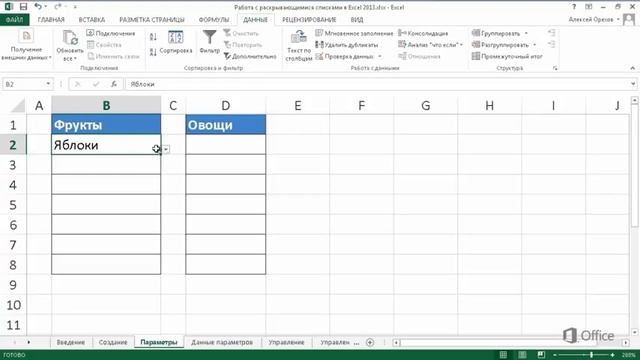The image size is (640, 360).
Task: Click zoom in plus button
Action: [612, 355]
